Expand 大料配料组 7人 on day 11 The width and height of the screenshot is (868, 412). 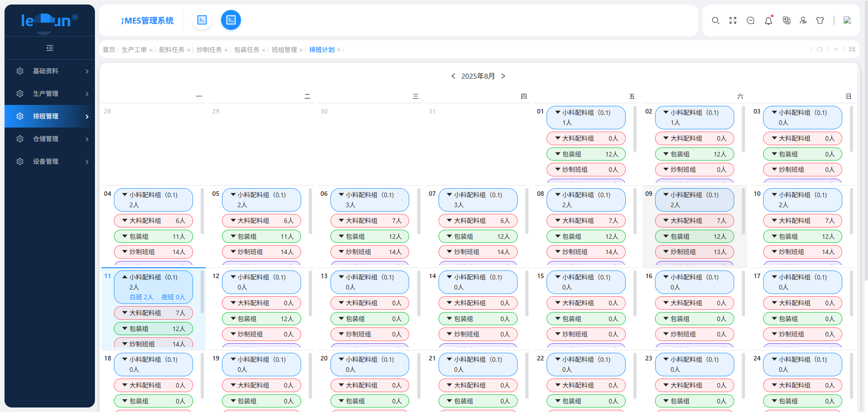click(x=153, y=313)
